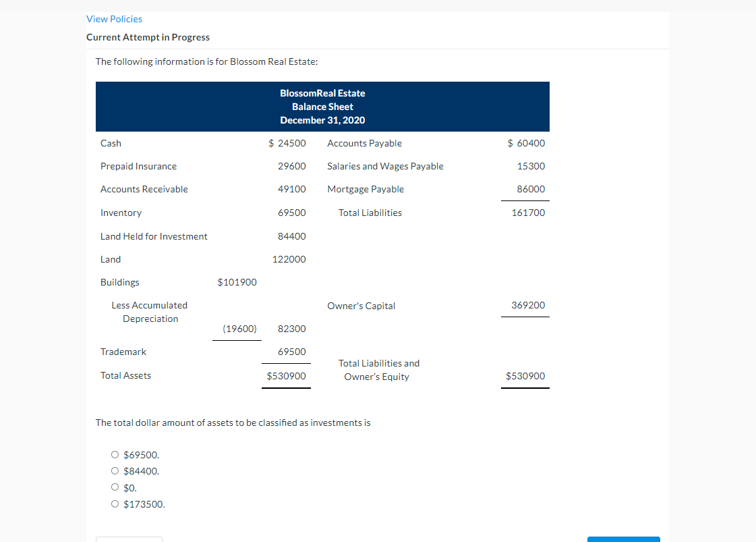Click the Blossom Real Estate balance sheet header
The width and height of the screenshot is (756, 542).
click(x=322, y=106)
